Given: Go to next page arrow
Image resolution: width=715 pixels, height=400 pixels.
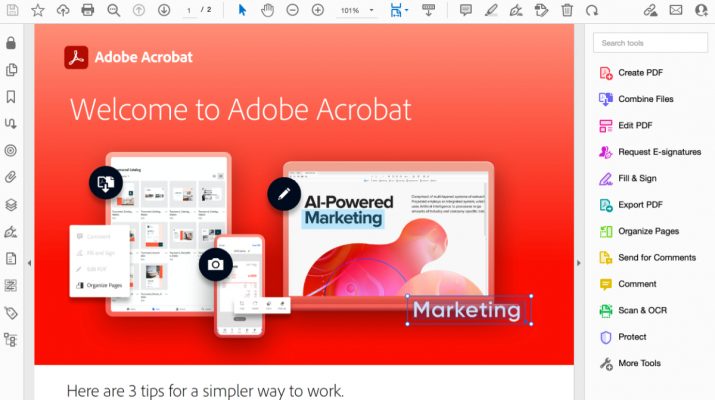Looking at the screenshot, I should [164, 10].
